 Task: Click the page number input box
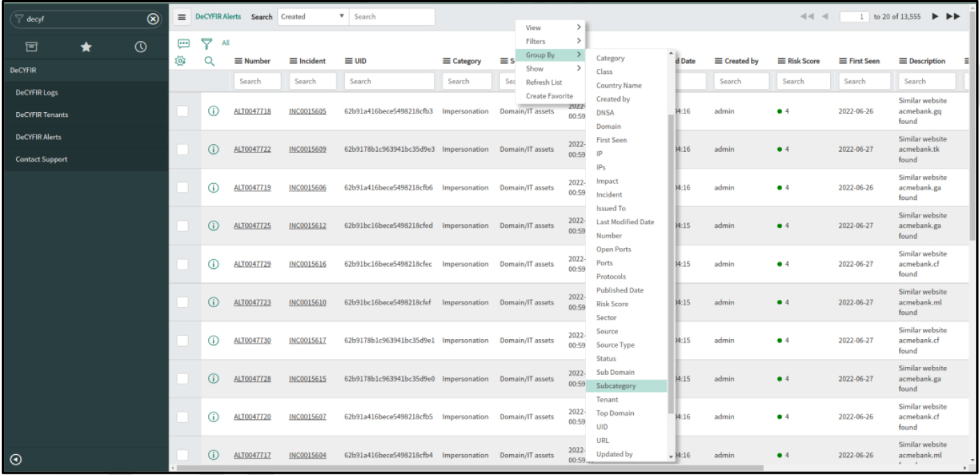click(x=855, y=16)
